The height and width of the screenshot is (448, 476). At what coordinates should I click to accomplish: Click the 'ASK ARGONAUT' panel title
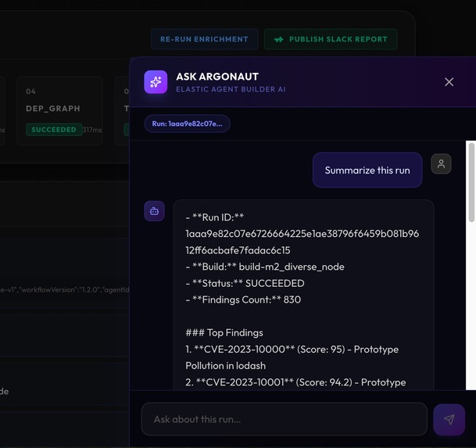click(217, 77)
